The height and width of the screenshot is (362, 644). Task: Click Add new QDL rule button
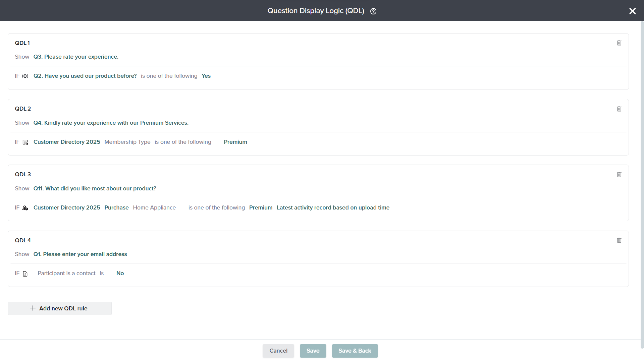[60, 308]
